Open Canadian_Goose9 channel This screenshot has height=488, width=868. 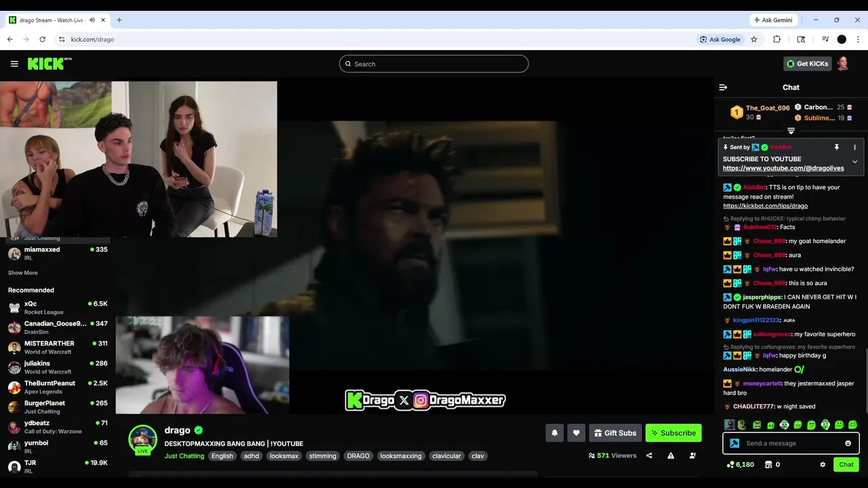pos(58,327)
